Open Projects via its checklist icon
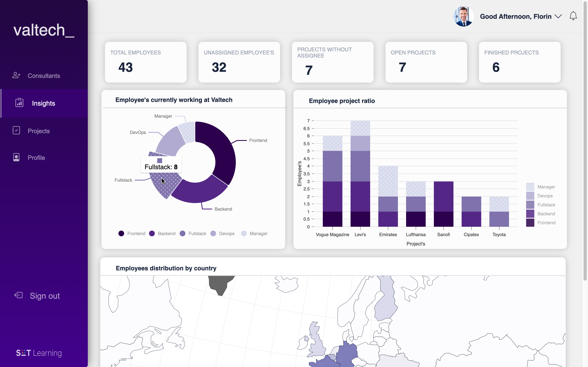Image resolution: width=588 pixels, height=367 pixels. tap(16, 130)
